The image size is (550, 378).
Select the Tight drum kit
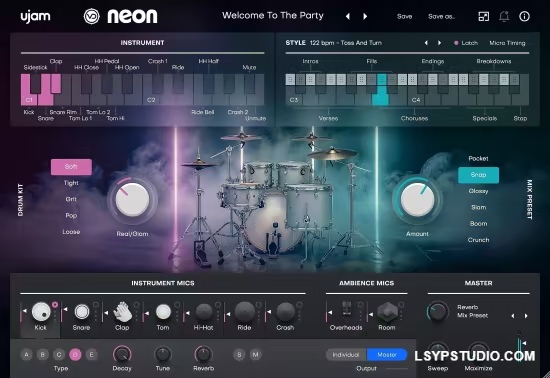[x=71, y=183]
